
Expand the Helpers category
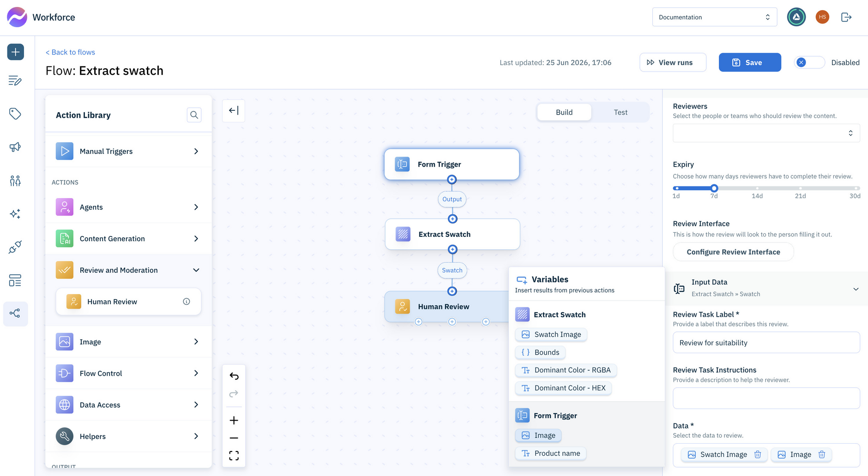click(x=128, y=436)
